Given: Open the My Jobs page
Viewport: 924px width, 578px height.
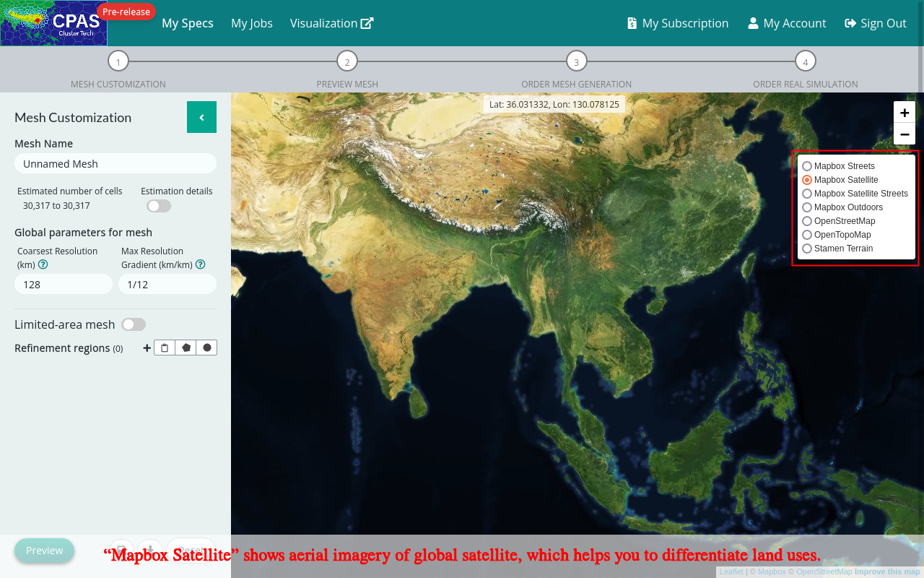Looking at the screenshot, I should click(x=252, y=23).
